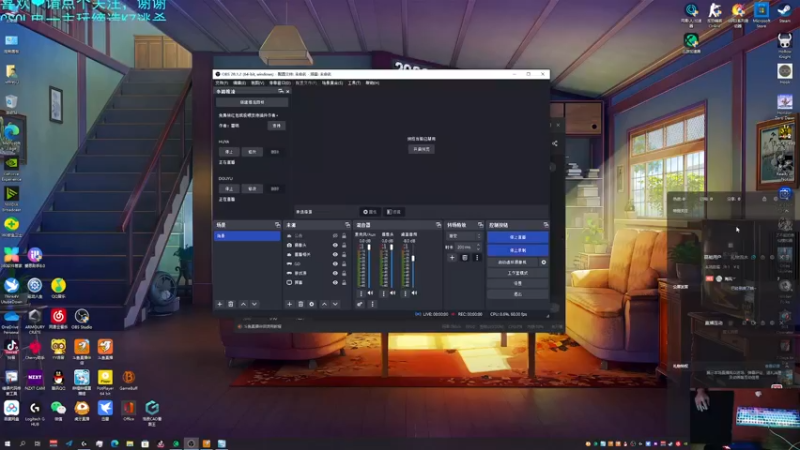Viewport: 800px width, 450px height.
Task: Move scene up with Scenes panel arrow
Action: [243, 304]
